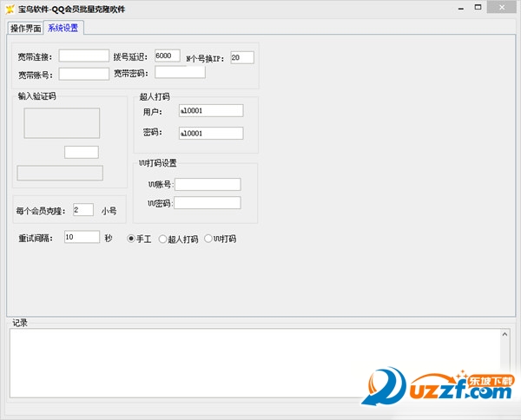Click the app icon in title bar

[x=10, y=10]
